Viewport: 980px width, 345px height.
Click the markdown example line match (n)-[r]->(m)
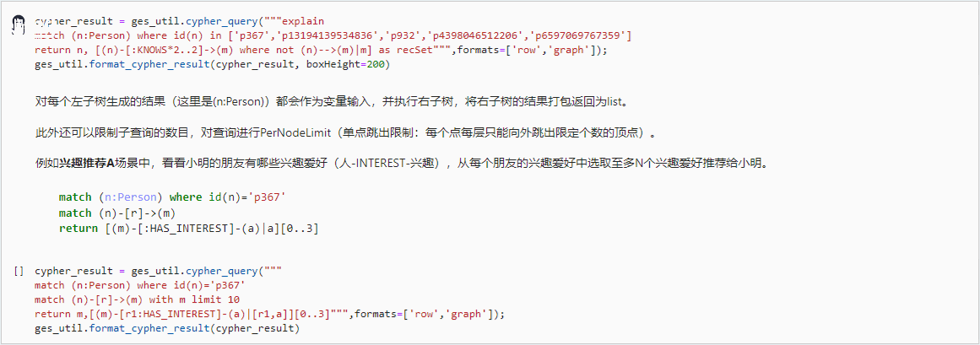point(116,213)
